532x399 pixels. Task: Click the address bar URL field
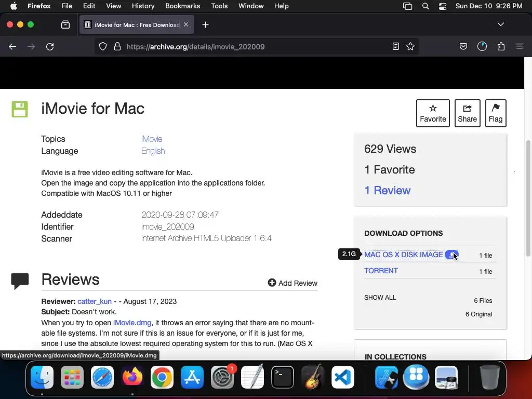258,46
